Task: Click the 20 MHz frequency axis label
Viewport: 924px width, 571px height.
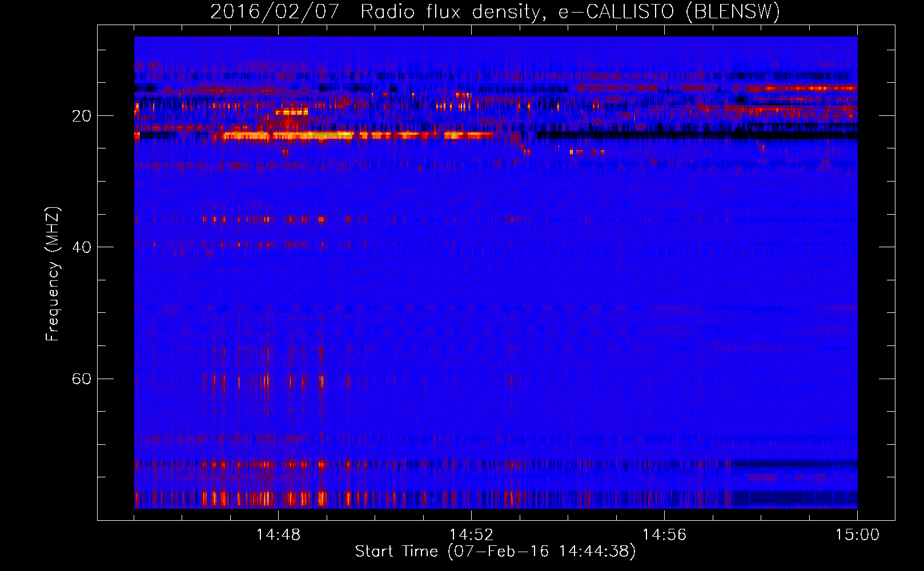Action: [x=81, y=116]
